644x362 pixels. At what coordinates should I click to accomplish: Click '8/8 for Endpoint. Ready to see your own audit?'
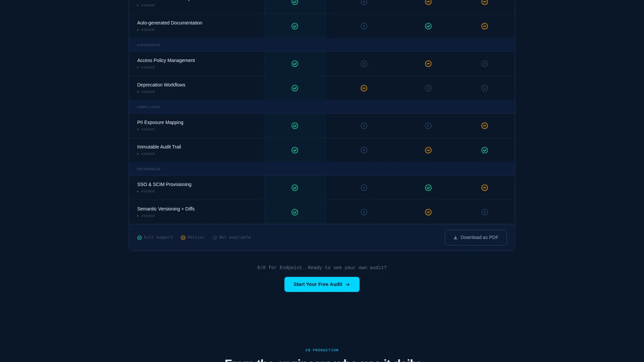pyautogui.click(x=322, y=268)
